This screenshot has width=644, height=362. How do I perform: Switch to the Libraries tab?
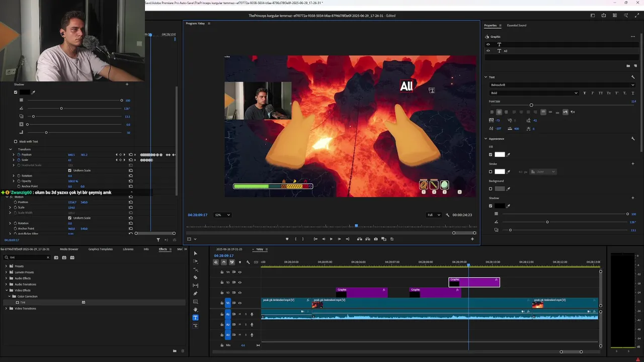(x=128, y=249)
